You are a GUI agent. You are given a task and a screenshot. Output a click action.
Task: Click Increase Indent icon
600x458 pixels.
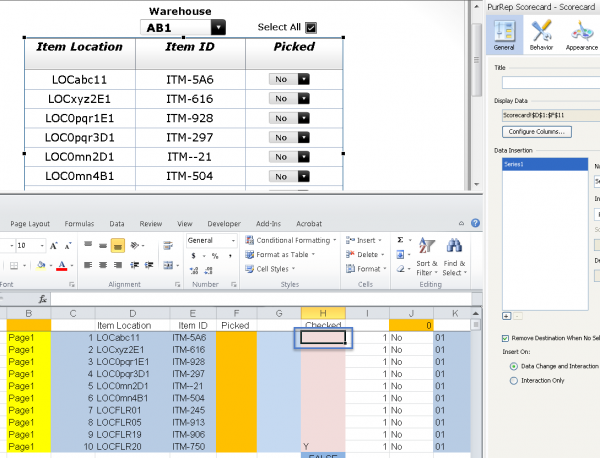pyautogui.click(x=149, y=265)
